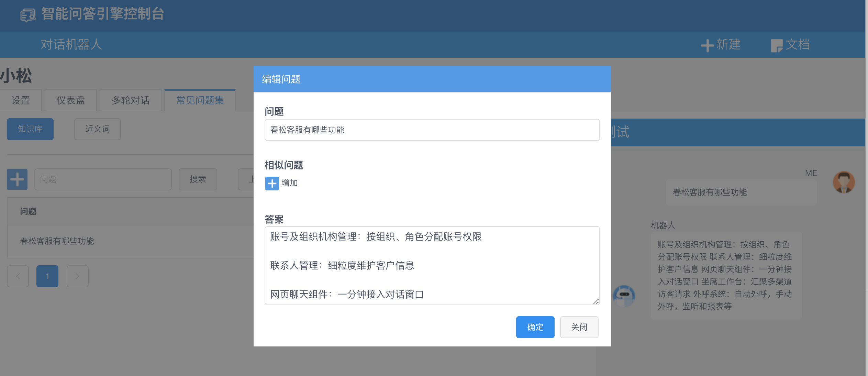Click answer line 联系人管理：细粒度维护客户信息
Viewport: 868px width, 376px height.
point(342,266)
